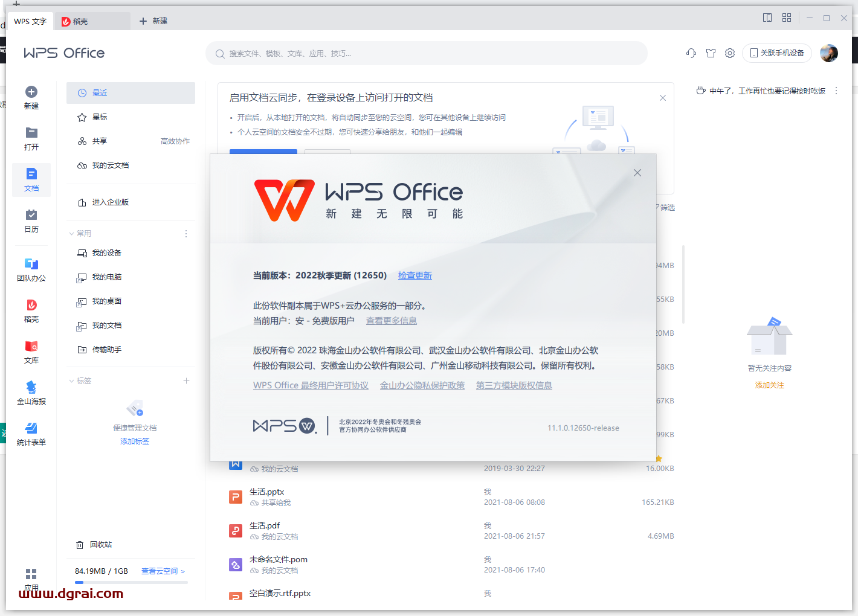
Task: Open more options beside the noon reminder
Action: 836,91
